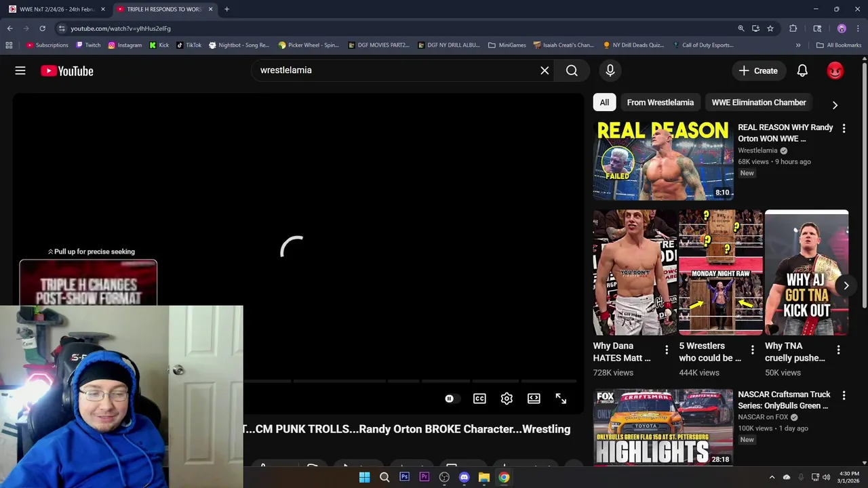Open Why AJ Got TNA Kick Out short
The image size is (868, 488).
tap(806, 272)
